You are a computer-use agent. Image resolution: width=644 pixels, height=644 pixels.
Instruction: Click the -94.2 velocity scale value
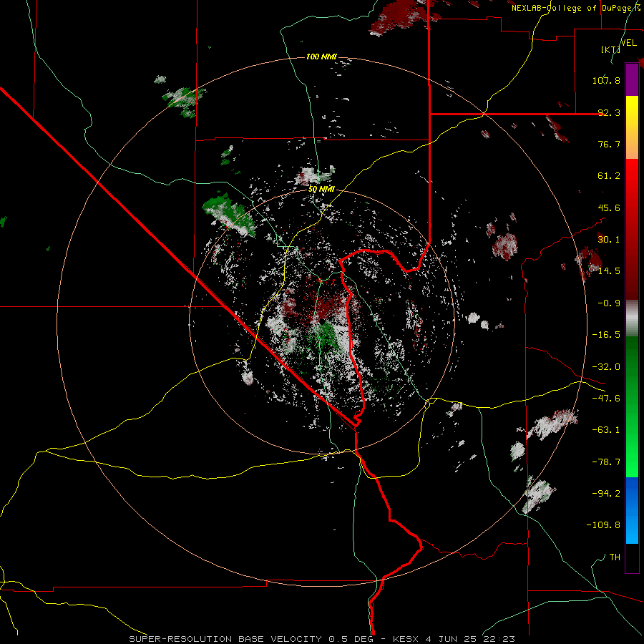pos(606,494)
